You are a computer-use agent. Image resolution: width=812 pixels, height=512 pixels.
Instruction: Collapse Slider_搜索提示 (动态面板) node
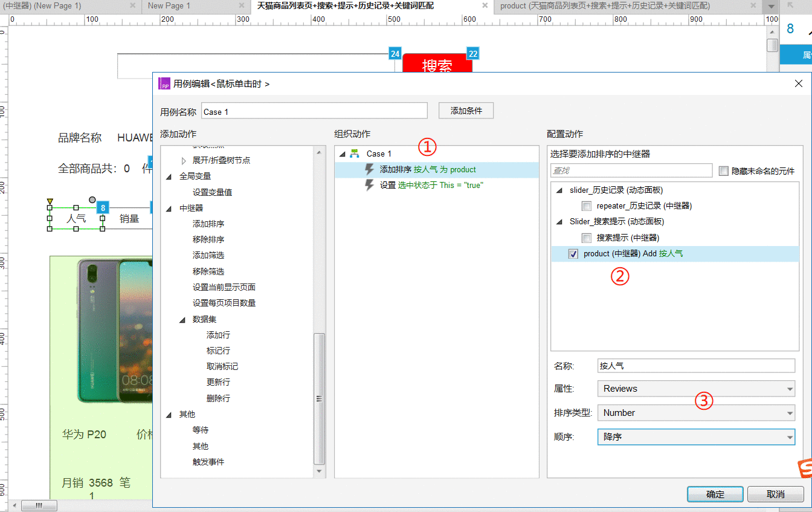(559, 222)
